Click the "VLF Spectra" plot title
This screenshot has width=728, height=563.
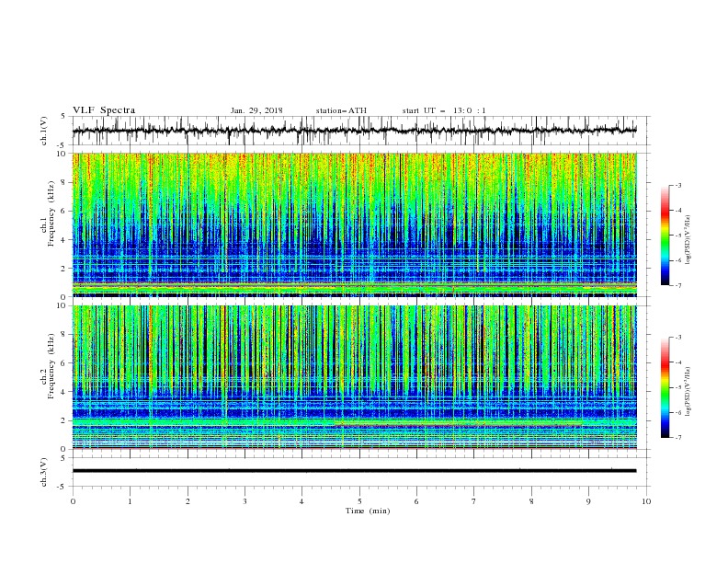104,110
